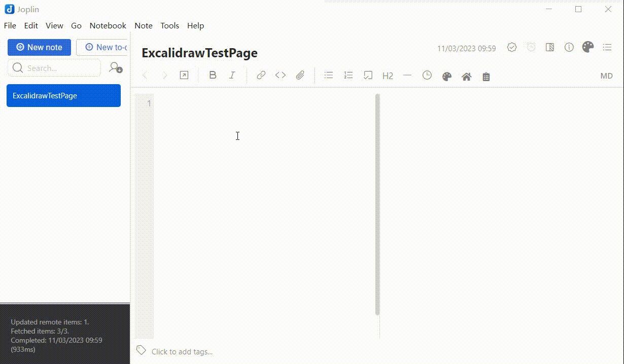Attach a file using the paperclip icon

click(x=300, y=75)
